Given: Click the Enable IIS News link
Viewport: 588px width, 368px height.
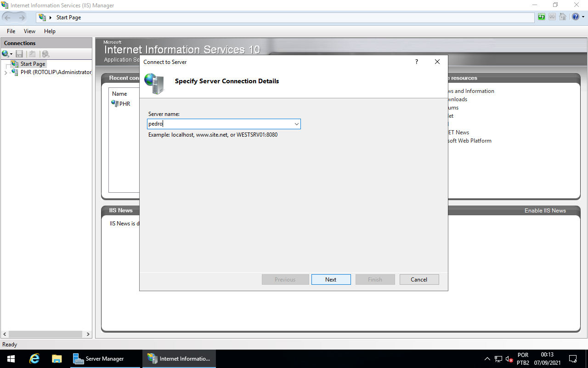Looking at the screenshot, I should [545, 210].
